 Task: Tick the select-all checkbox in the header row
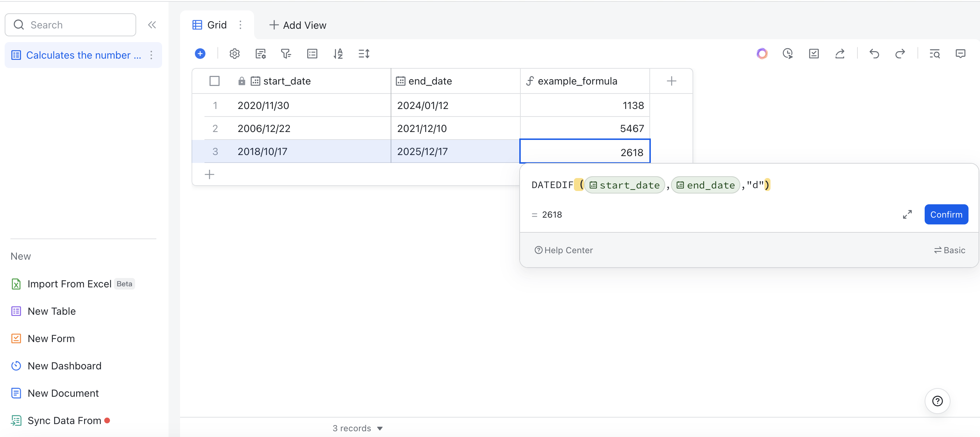pyautogui.click(x=215, y=81)
